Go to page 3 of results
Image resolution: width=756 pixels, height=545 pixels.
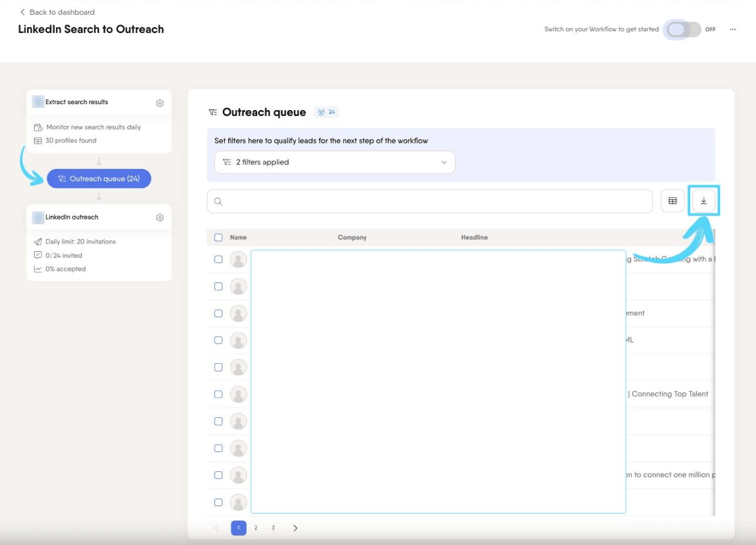click(x=273, y=528)
